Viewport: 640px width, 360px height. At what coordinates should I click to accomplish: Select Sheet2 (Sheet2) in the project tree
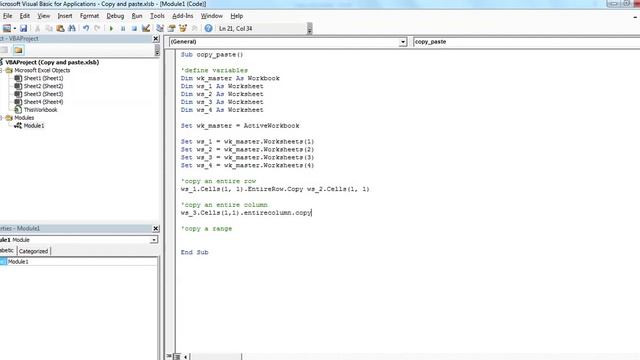click(43, 86)
